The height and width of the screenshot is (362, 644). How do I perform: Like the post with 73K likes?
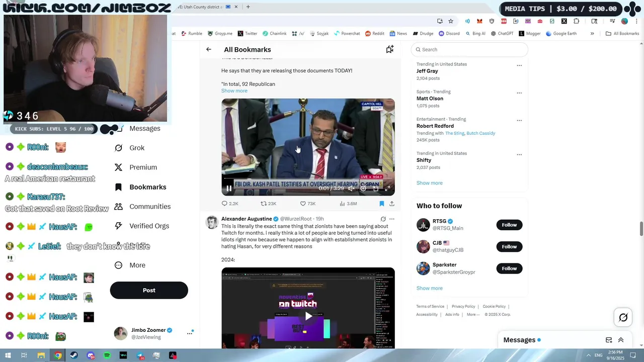pos(307,204)
